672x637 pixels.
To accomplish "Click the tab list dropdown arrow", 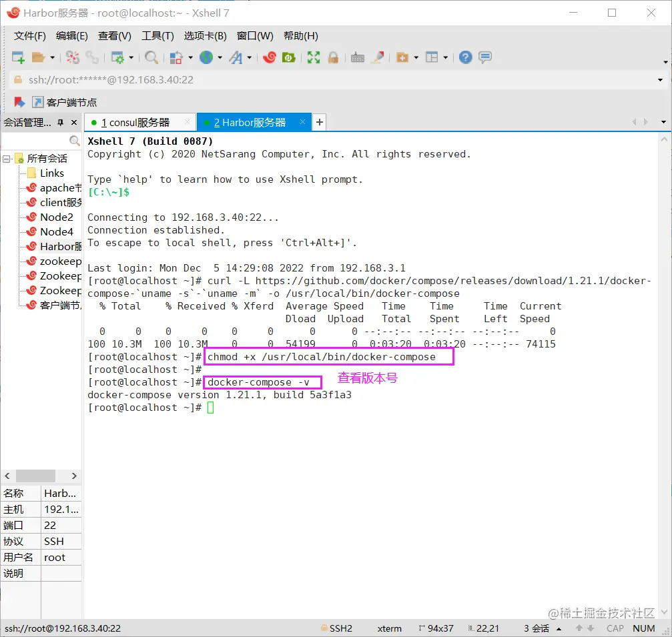I will (664, 122).
